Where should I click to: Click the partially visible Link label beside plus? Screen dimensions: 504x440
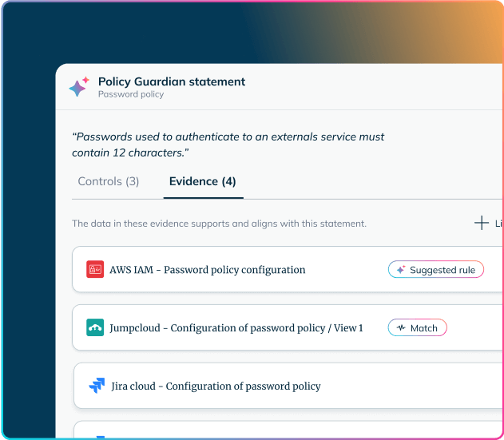pyautogui.click(x=498, y=224)
